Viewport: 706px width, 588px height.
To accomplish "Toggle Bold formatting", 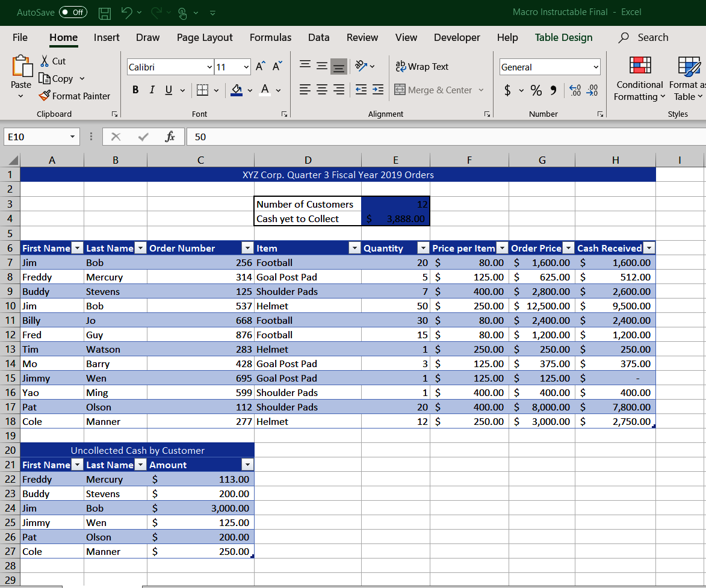I will click(x=135, y=90).
